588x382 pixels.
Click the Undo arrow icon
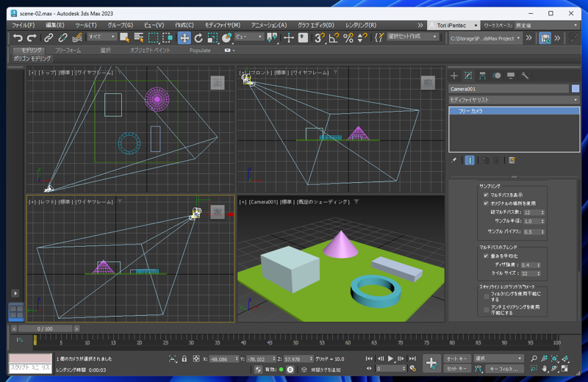pyautogui.click(x=18, y=38)
